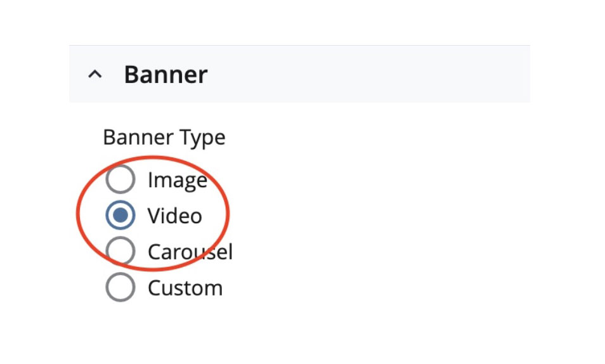Click the word "Type" in Banner Type label
Image resolution: width=605 pixels, height=364 pixels.
[x=204, y=137]
